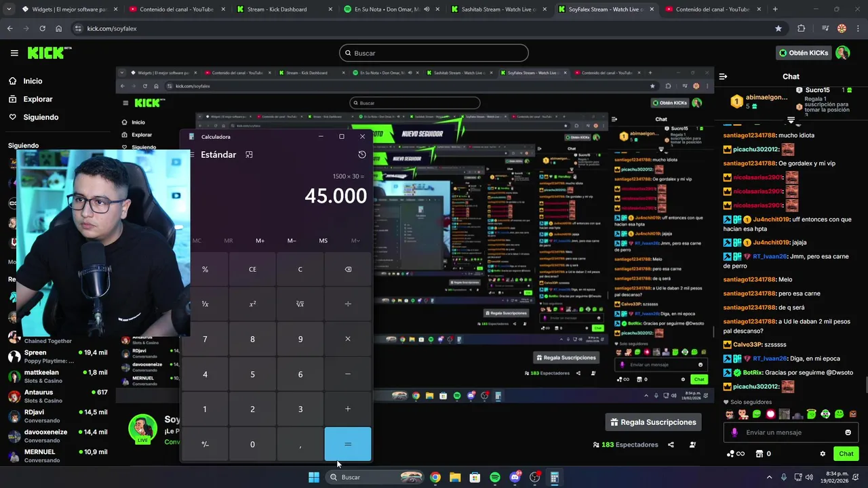Open a new browser tab
The width and height of the screenshot is (868, 488).
[775, 9]
